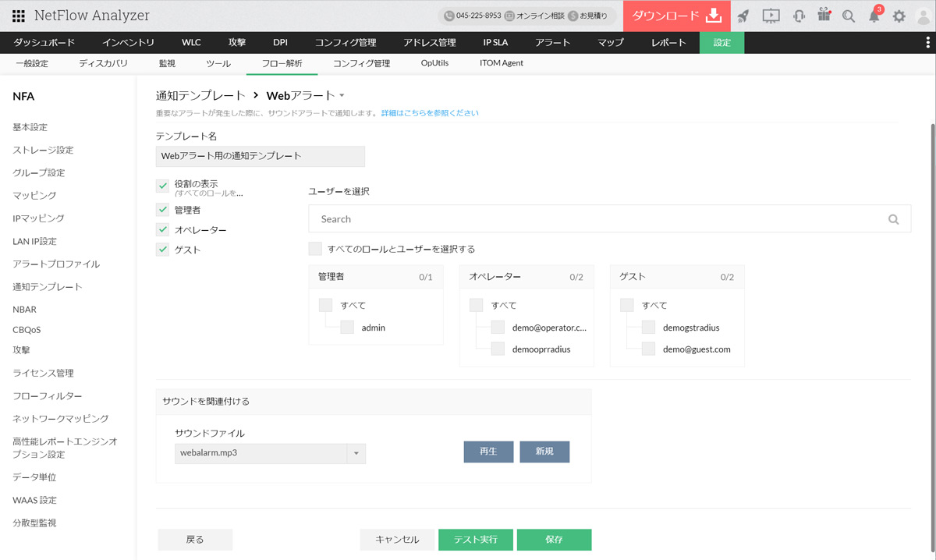This screenshot has height=560, width=936.
Task: Open the app grid launcher icon
Action: point(18,16)
